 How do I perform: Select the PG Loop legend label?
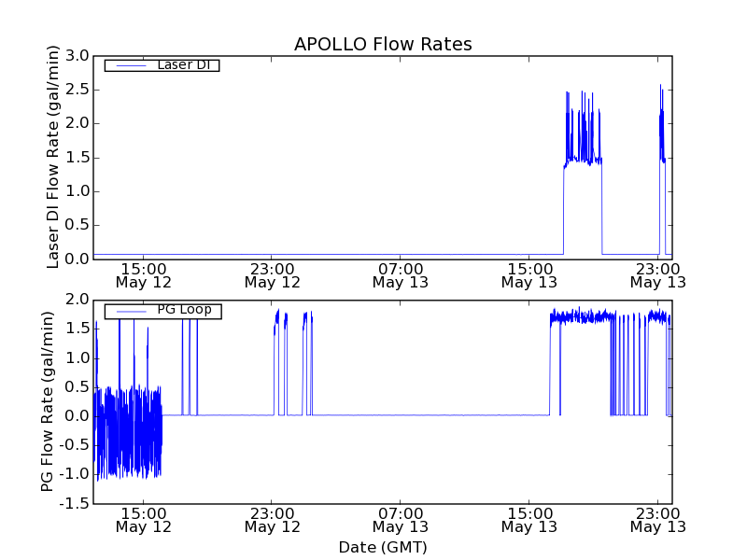point(184,310)
